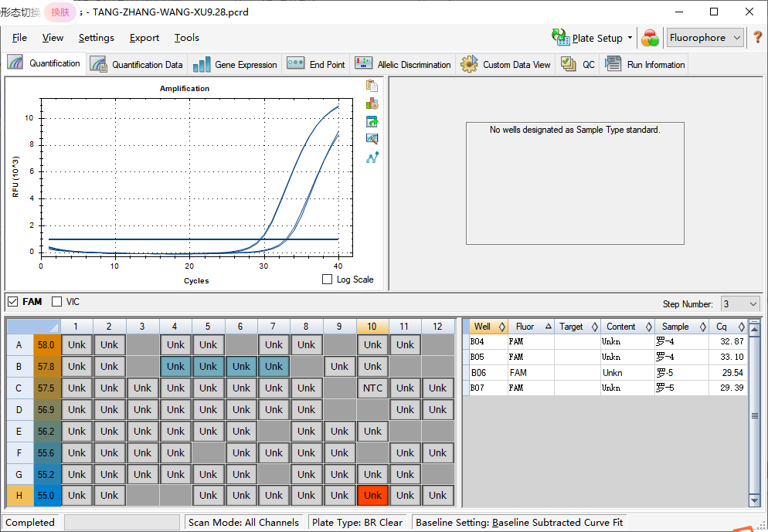The width and height of the screenshot is (768, 532).
Task: Select the B06 well cell in results table
Action: [x=488, y=372]
